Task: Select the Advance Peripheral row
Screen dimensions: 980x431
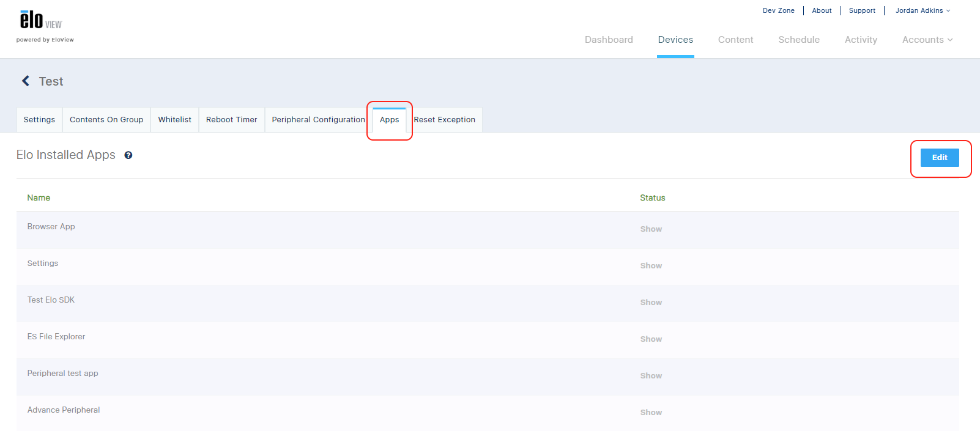Action: tap(488, 413)
